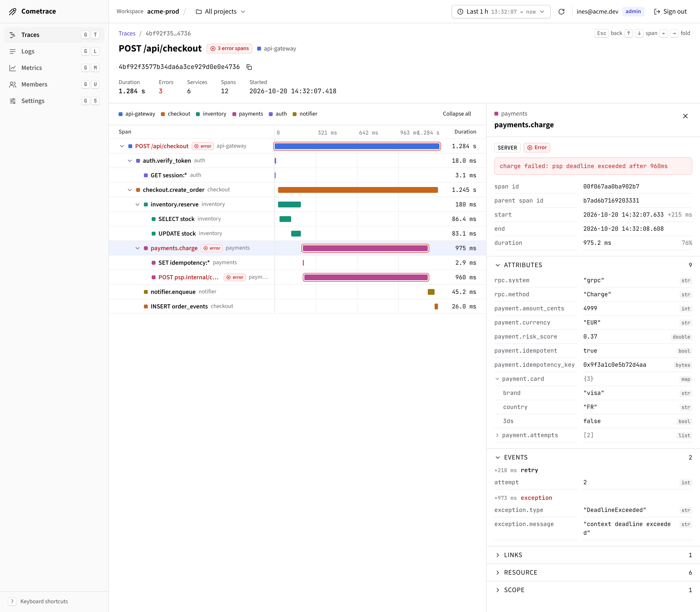This screenshot has height=612, width=700.
Task: Collapse the POST /api/checkout root span
Action: pos(122,146)
